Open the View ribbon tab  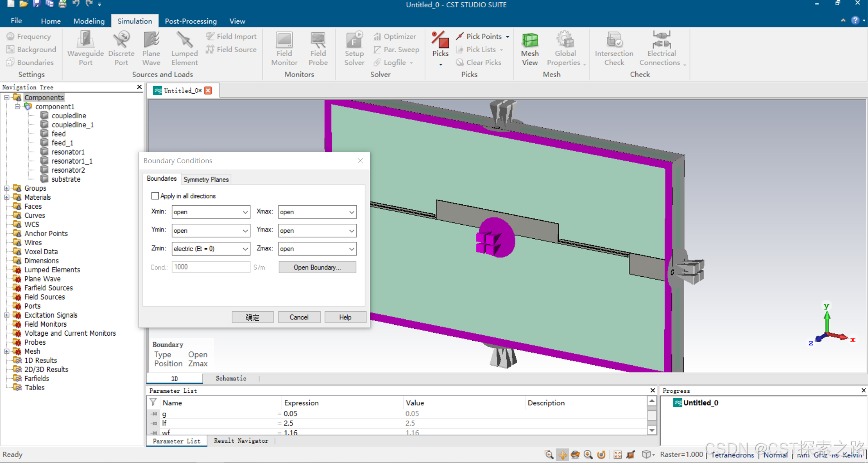(237, 21)
